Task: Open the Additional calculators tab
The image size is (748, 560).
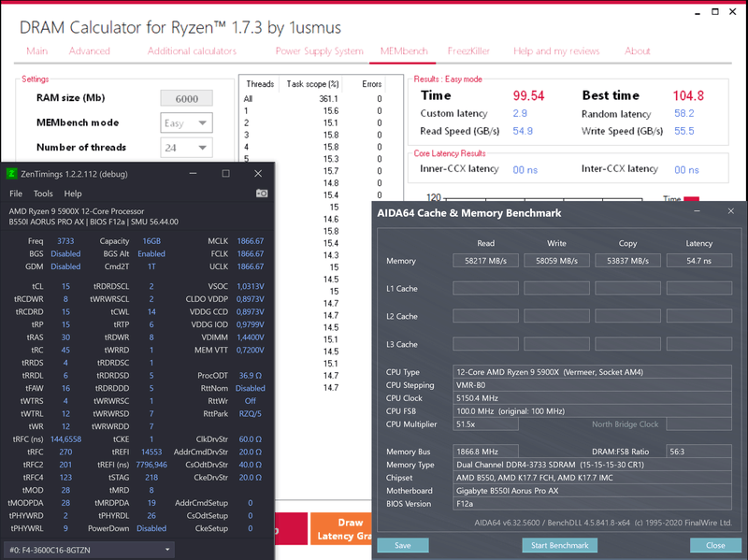Action: [x=192, y=51]
